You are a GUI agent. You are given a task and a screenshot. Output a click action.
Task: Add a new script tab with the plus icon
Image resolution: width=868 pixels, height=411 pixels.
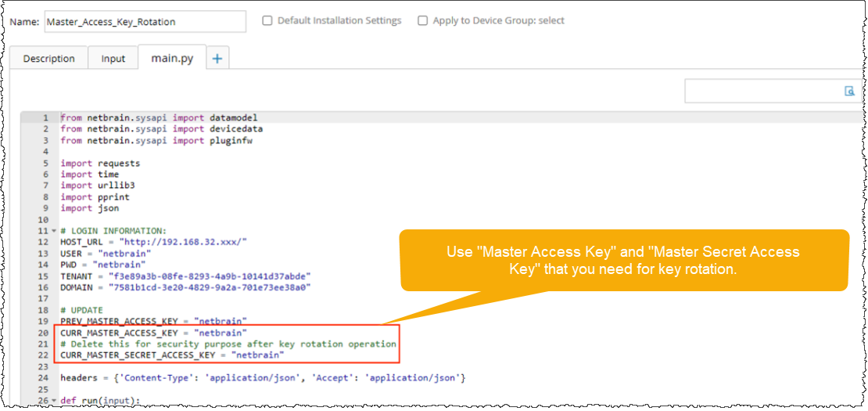point(217,58)
